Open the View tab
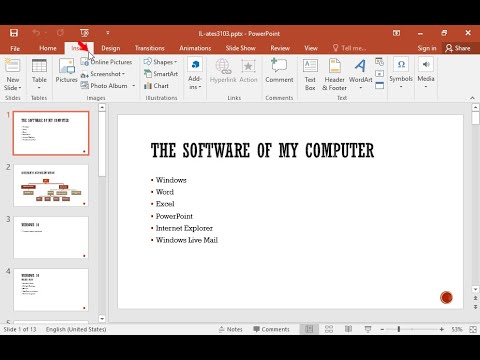The width and height of the screenshot is (480, 360). point(311,48)
